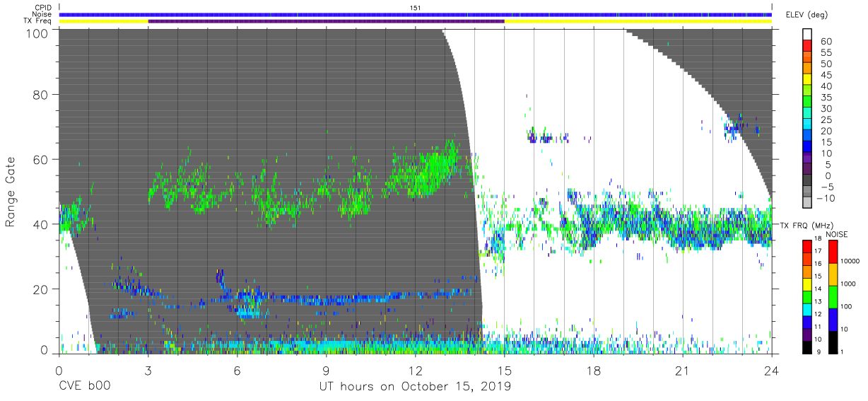Pick the white top segment of ELEV color bar
Viewport: 868px width, 401px height.
point(808,35)
